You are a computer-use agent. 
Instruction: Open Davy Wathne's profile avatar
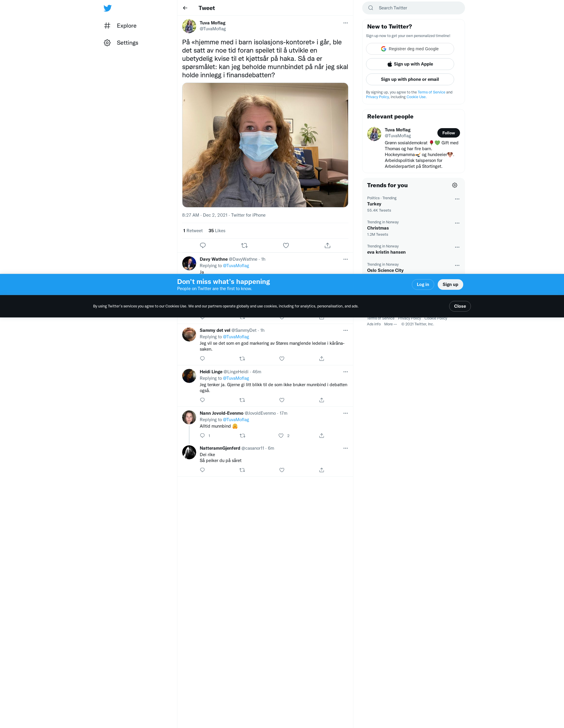tap(189, 263)
